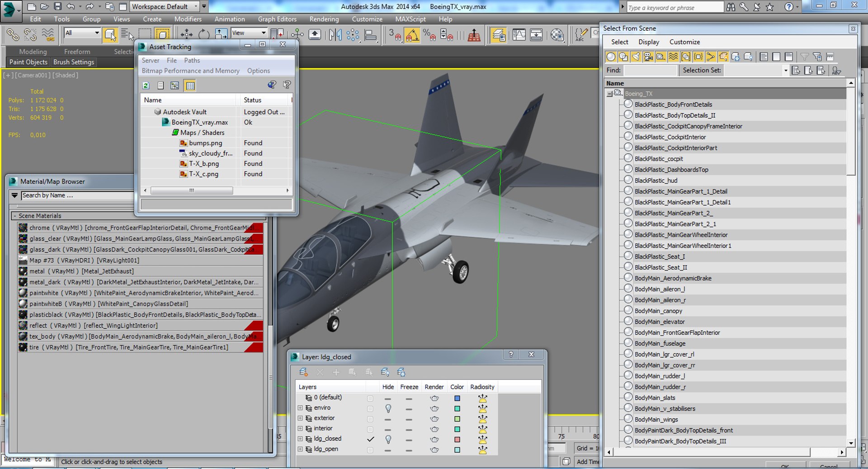Open the Curve Editor toolbar icon
Viewport: 868px width, 469px height.
[x=519, y=35]
